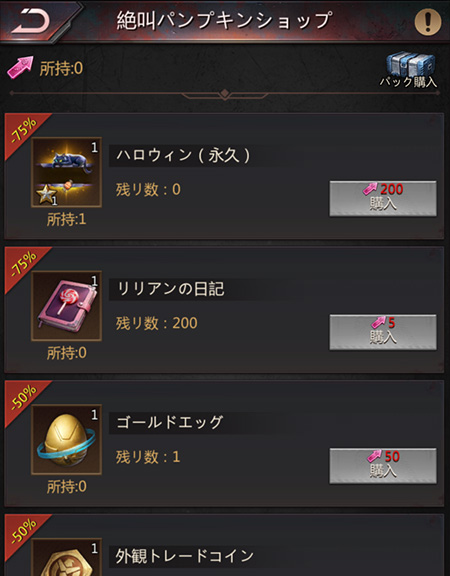Tap the 所持:0 ticket balance text
This screenshot has height=576, width=450.
[61, 68]
